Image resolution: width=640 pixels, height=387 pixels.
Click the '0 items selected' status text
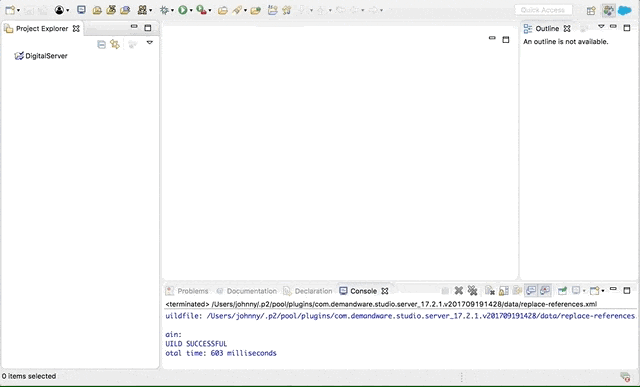(x=29, y=376)
